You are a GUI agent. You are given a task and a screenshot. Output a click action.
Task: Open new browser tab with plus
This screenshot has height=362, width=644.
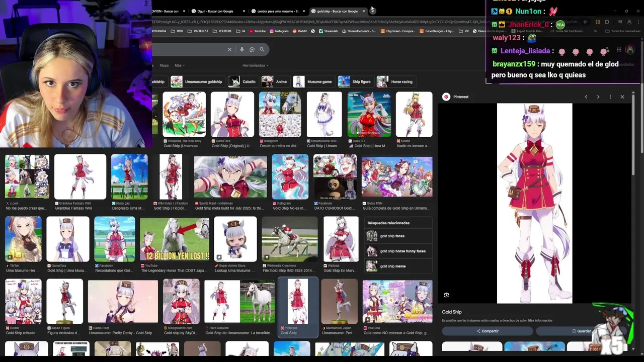(372, 11)
